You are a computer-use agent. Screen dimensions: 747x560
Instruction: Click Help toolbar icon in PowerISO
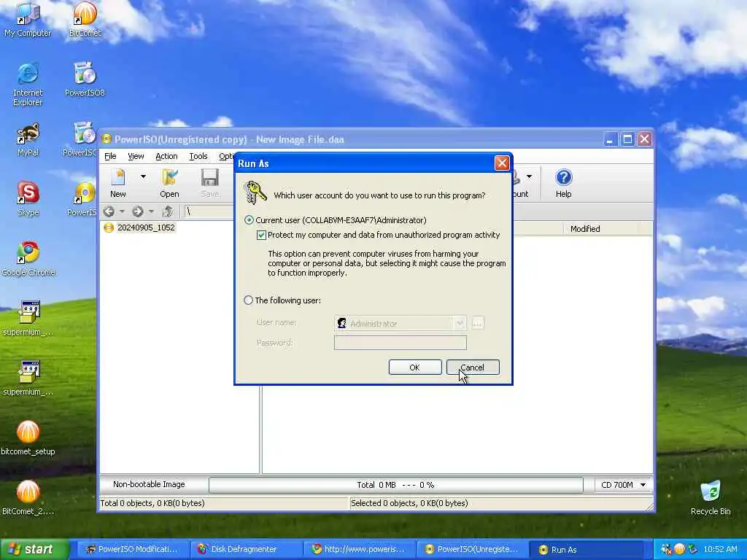coord(564,183)
